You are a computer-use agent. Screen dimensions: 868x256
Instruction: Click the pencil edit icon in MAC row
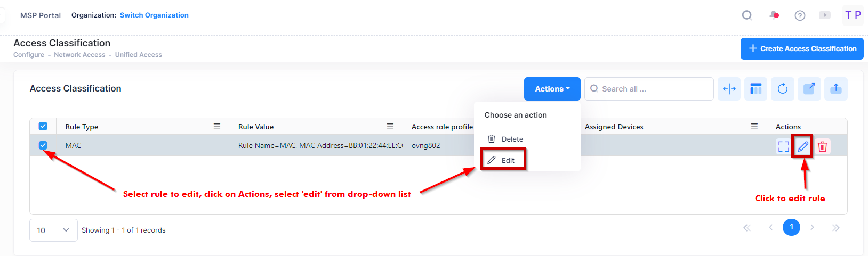tap(803, 146)
